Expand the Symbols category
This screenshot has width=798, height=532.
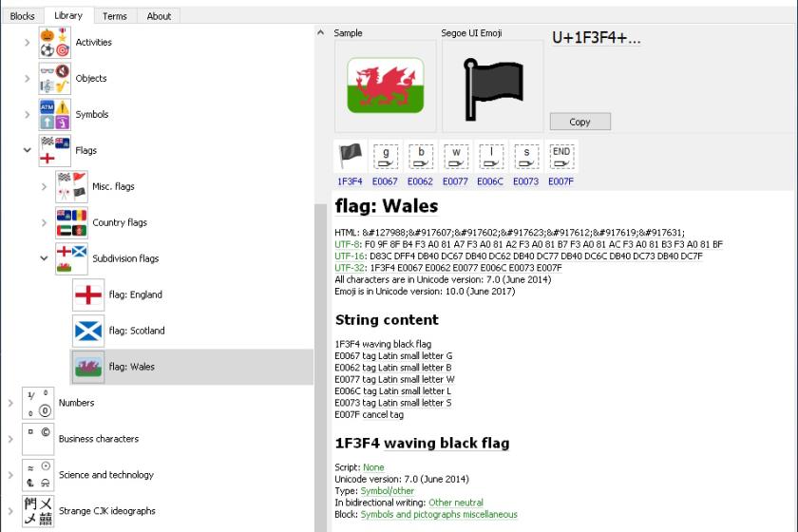pos(27,115)
